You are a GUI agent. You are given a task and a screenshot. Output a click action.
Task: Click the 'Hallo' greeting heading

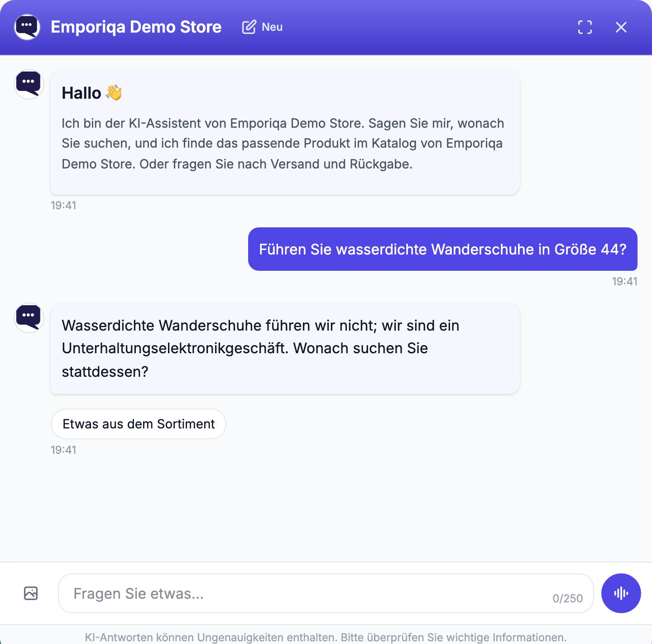[92, 93]
